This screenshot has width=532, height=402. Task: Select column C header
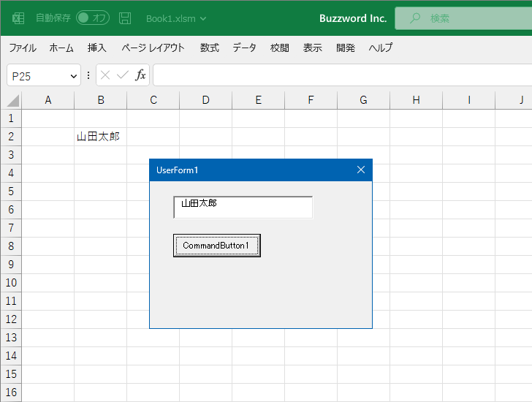(153, 100)
